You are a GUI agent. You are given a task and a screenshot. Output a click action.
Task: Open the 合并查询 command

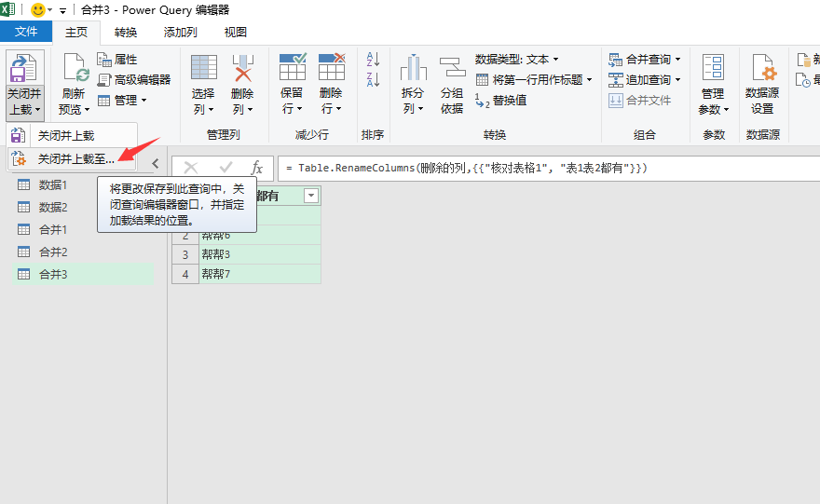639,60
